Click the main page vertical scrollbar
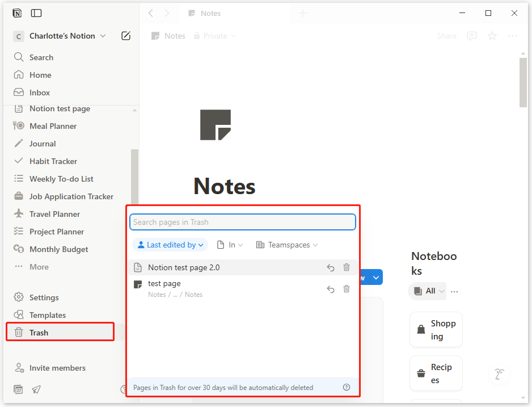 (x=523, y=83)
